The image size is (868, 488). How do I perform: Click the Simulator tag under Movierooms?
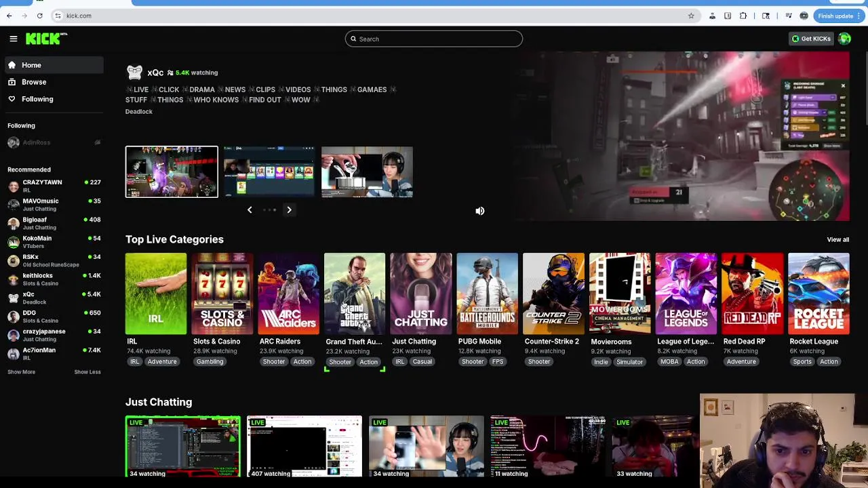pos(629,362)
